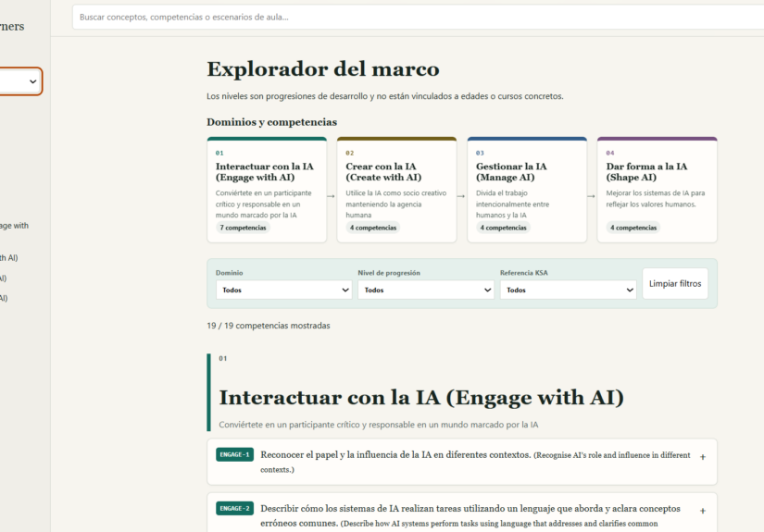Image resolution: width=764 pixels, height=532 pixels.
Task: Click the ENGAGE-2 badge
Action: tap(234, 508)
